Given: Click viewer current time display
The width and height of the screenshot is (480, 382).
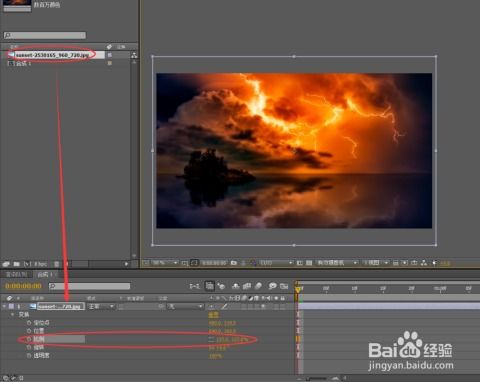Looking at the screenshot, I should coord(214,263).
